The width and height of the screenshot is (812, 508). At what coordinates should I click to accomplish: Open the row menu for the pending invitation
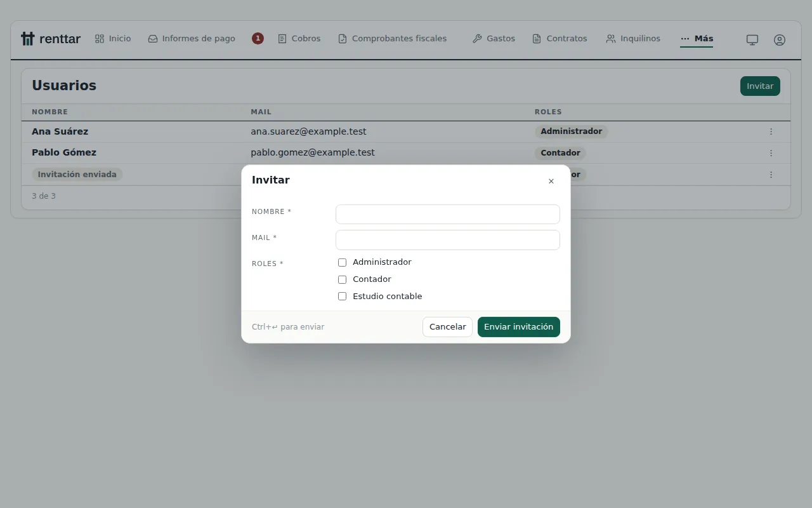click(771, 175)
